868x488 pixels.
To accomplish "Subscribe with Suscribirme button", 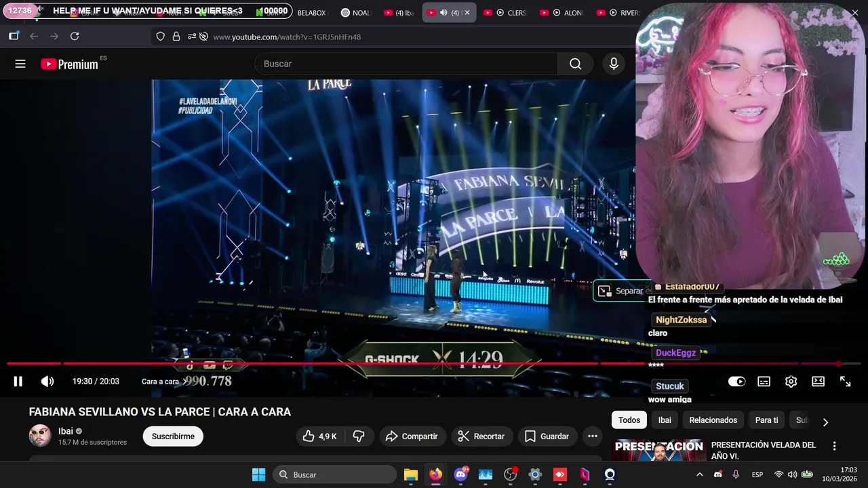I will click(x=173, y=436).
